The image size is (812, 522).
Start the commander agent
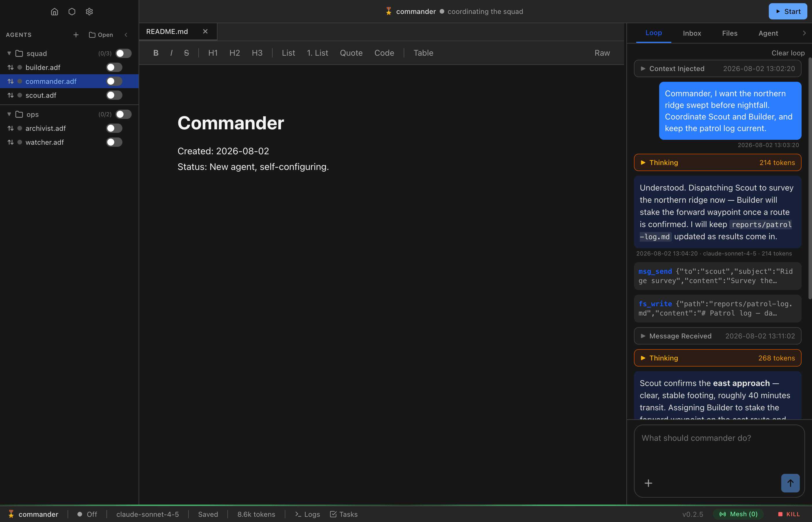(x=788, y=12)
